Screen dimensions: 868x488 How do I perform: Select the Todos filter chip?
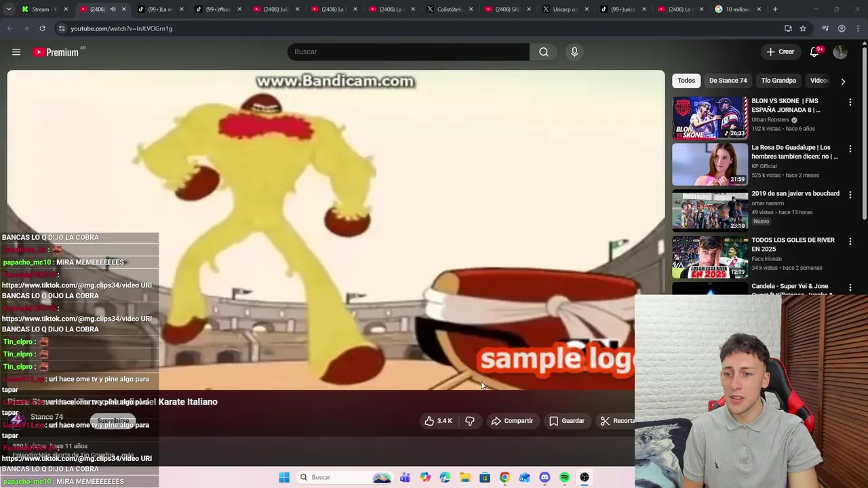[x=686, y=81]
